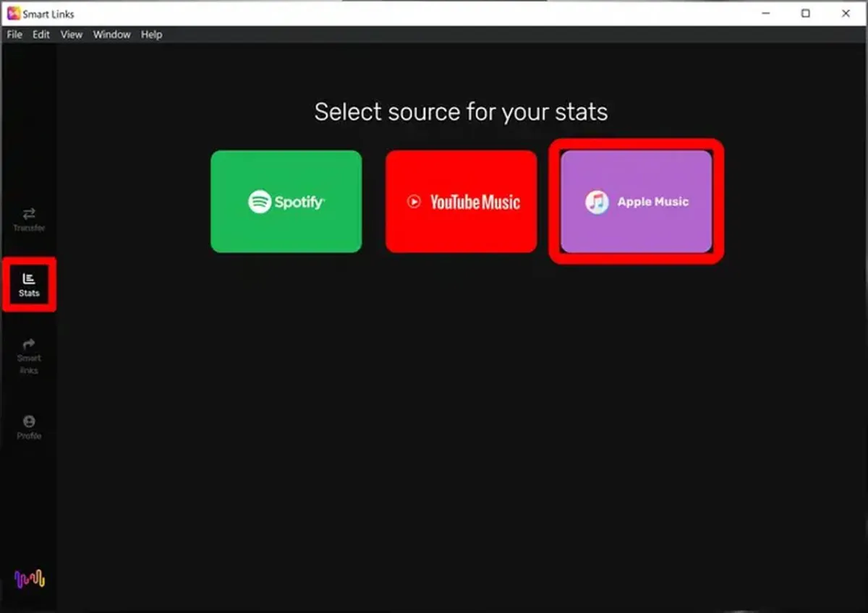Screen dimensions: 868x613
Task: Pick the Apple Music text label on the purple card
Action: pyautogui.click(x=652, y=202)
